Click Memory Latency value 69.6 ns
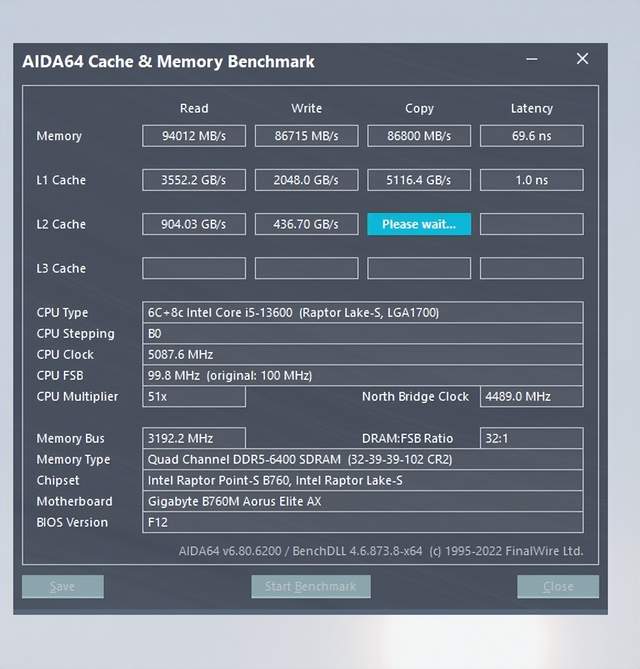The image size is (640, 669). pos(532,136)
